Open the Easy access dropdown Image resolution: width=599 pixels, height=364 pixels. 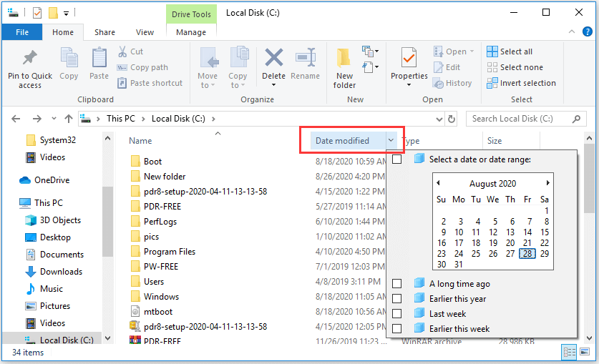click(370, 67)
